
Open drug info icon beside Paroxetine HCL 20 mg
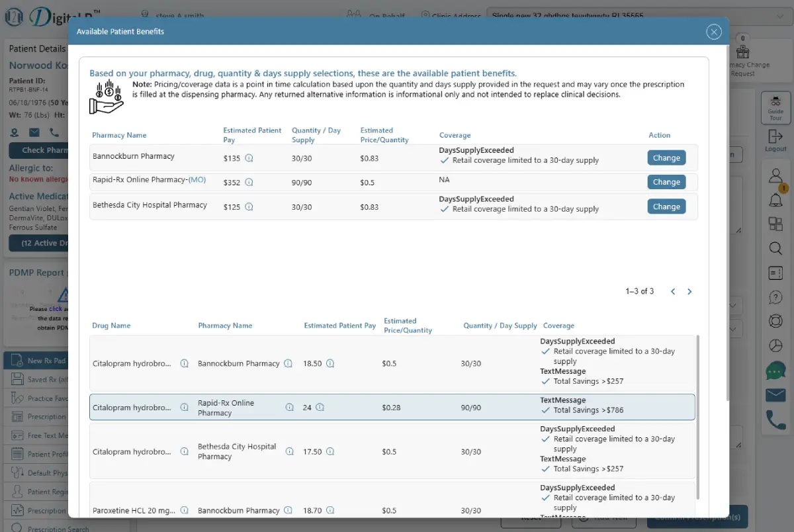click(185, 510)
